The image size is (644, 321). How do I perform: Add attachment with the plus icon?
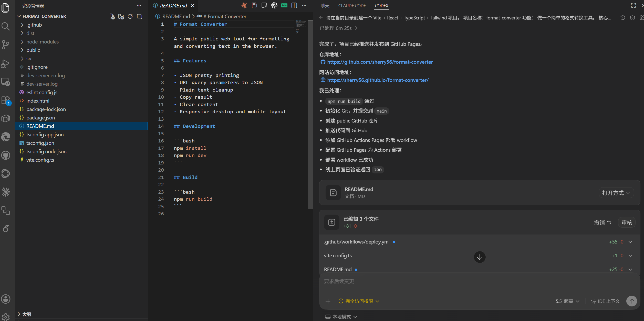[x=328, y=301]
